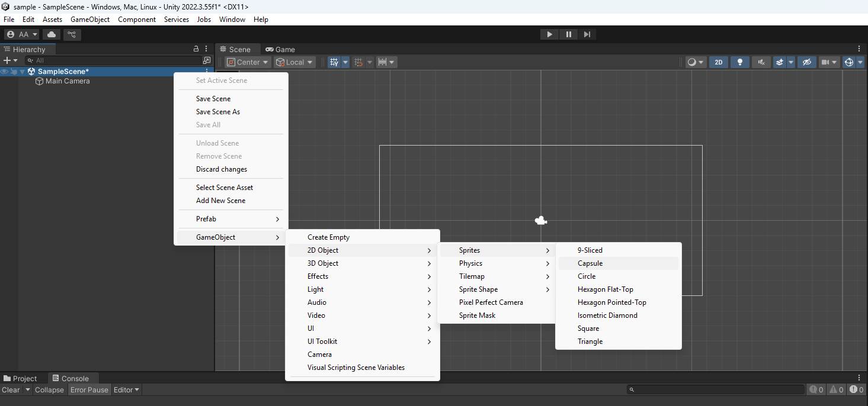Choose Add New Scene

tap(231, 201)
